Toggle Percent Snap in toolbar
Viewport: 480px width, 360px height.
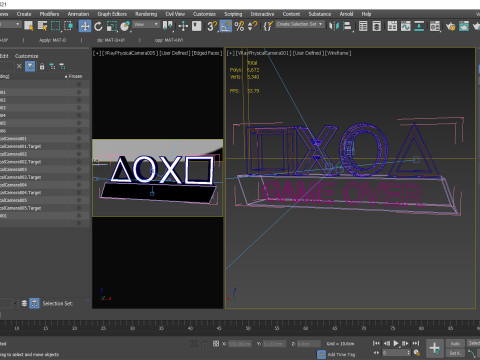(239, 26)
